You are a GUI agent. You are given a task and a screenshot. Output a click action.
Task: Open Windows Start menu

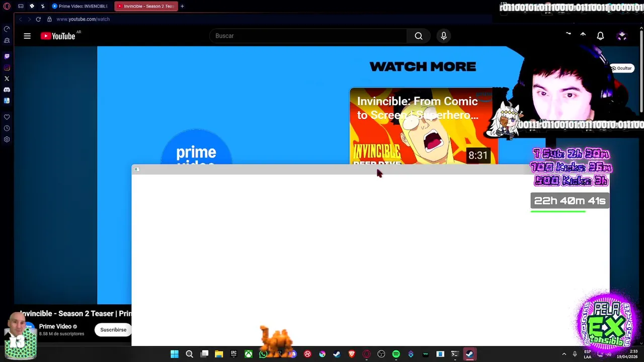(175, 354)
